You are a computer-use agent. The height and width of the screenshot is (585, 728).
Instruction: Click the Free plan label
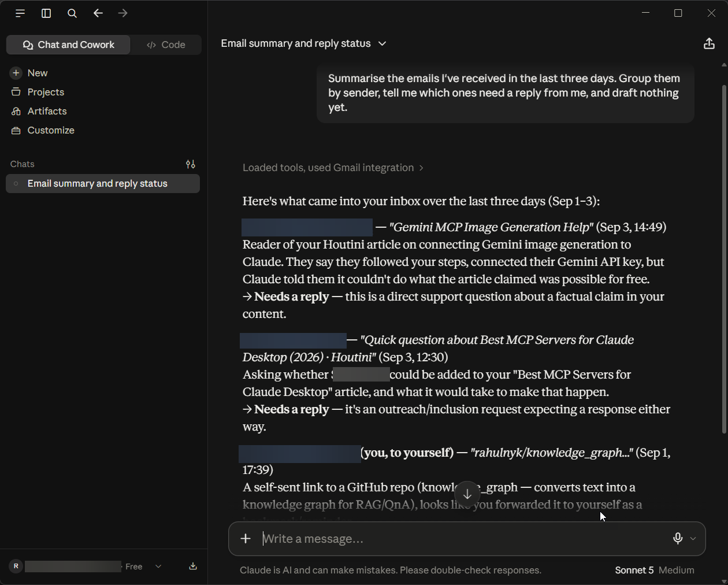pos(134,567)
